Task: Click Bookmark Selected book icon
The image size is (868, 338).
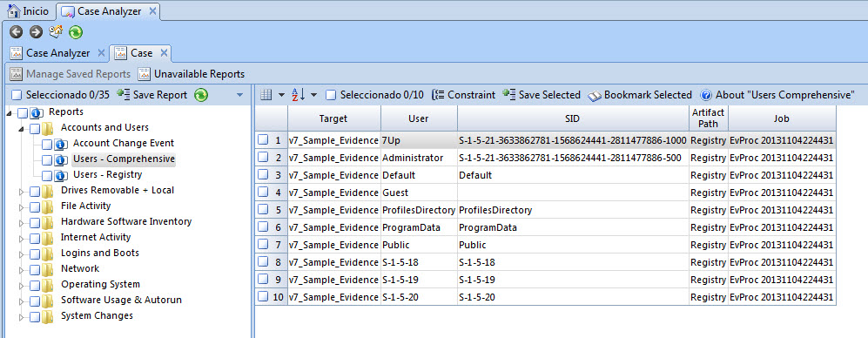Action: (x=595, y=96)
